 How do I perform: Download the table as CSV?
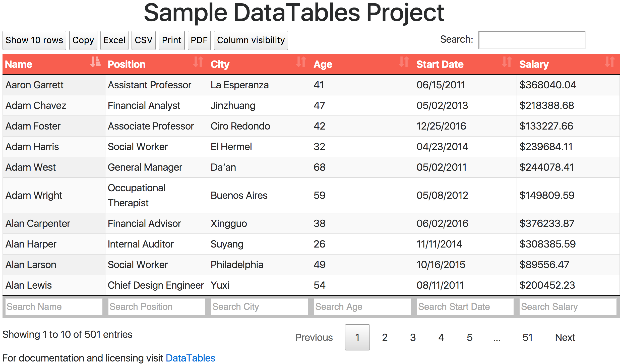[143, 40]
